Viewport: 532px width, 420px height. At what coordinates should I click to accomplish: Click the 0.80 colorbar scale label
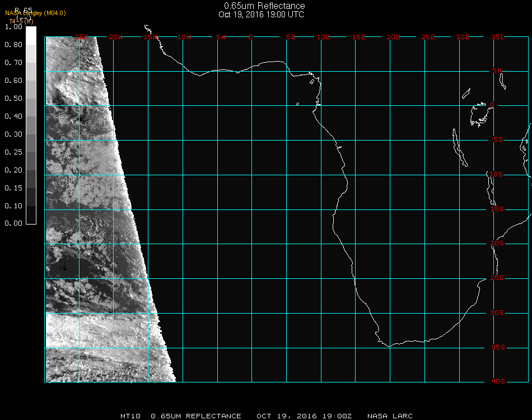pyautogui.click(x=13, y=45)
